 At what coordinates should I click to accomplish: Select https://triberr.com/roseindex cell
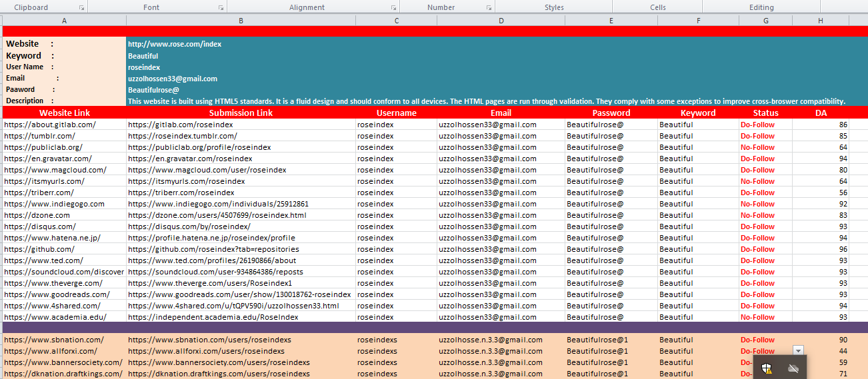pyautogui.click(x=241, y=192)
